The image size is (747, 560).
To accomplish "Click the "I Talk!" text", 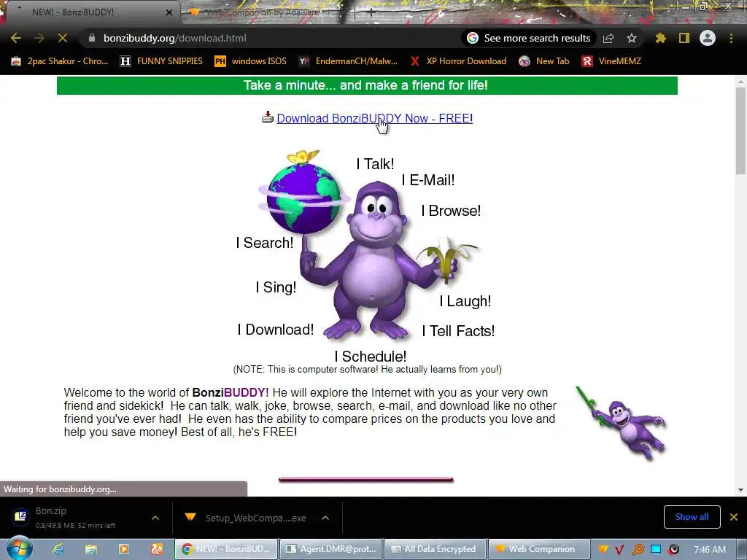I will pos(376,164).
